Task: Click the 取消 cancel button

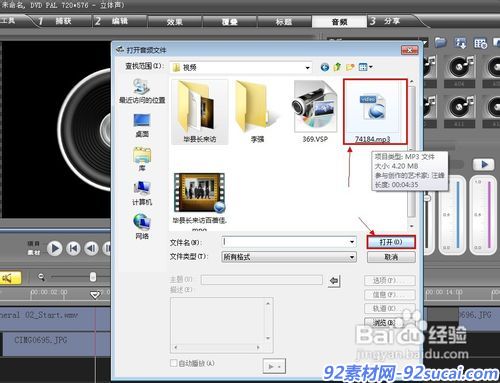Action: click(391, 257)
